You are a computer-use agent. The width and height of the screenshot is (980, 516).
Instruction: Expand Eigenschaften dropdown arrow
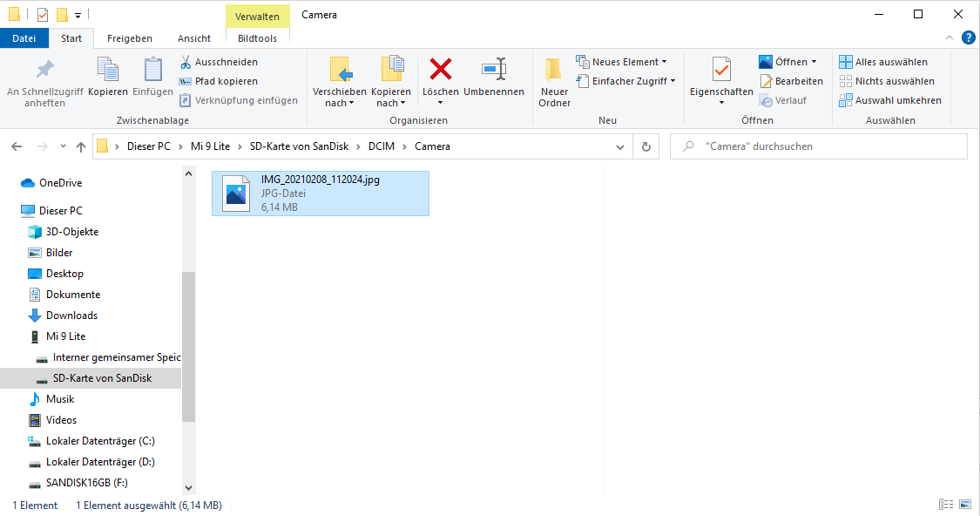click(x=722, y=103)
